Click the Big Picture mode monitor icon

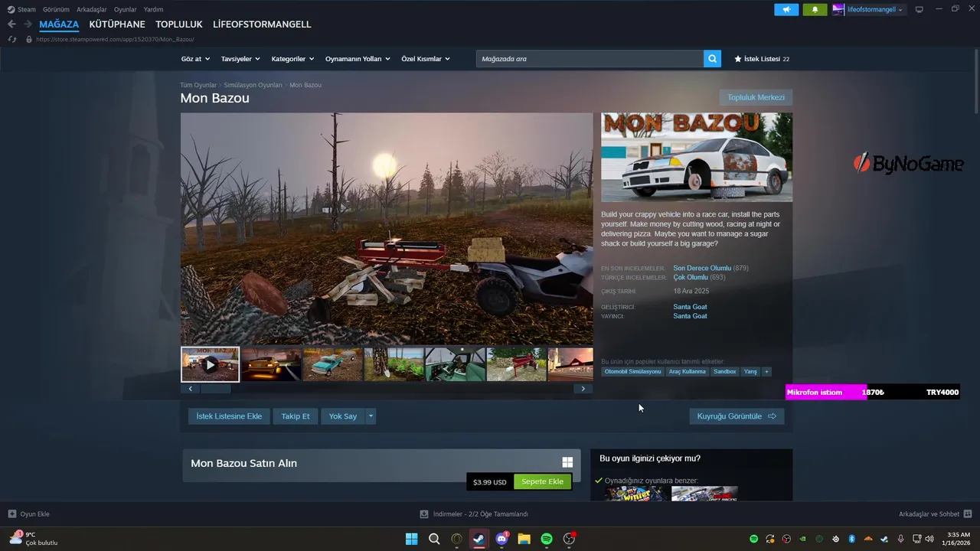coord(920,9)
